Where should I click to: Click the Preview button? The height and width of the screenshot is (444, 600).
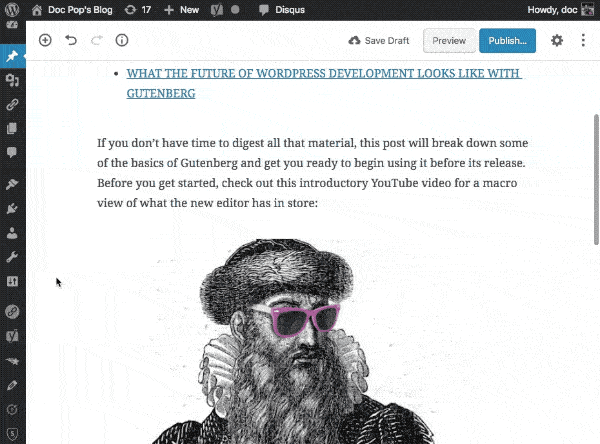[449, 41]
